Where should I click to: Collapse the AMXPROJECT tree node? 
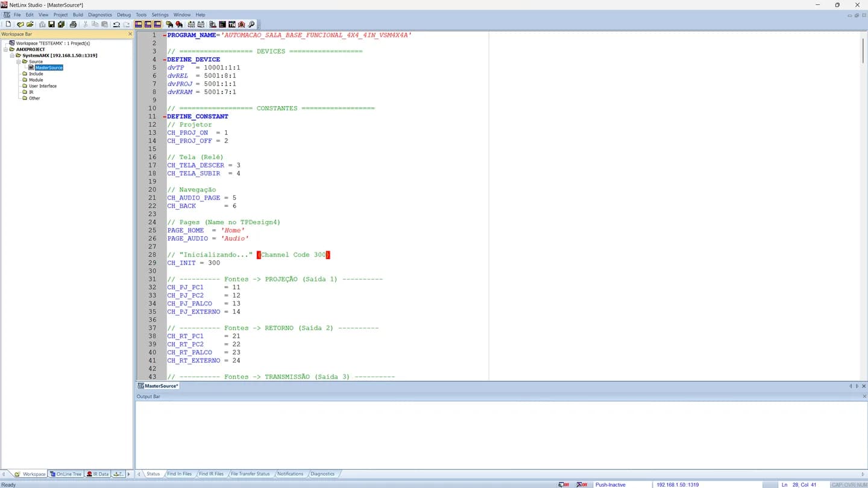(5, 49)
